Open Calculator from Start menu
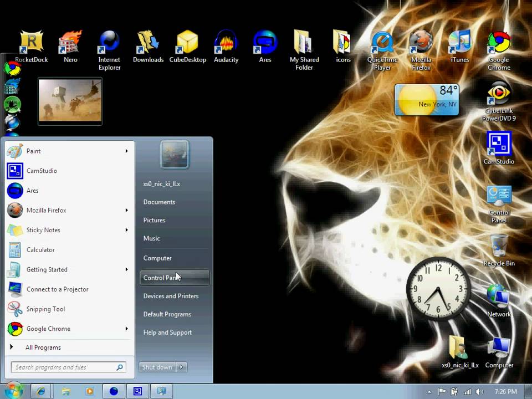 69,250
